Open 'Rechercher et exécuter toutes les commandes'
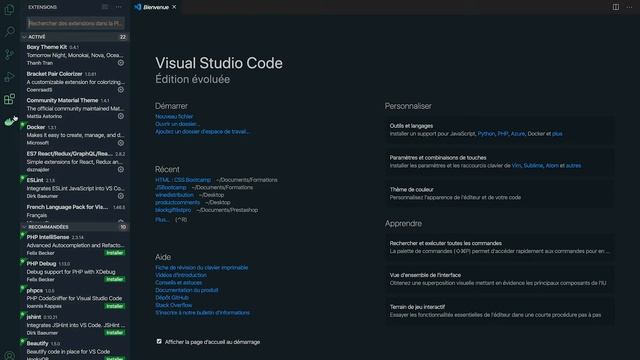Screen dimensions: 640x360 point(499,247)
